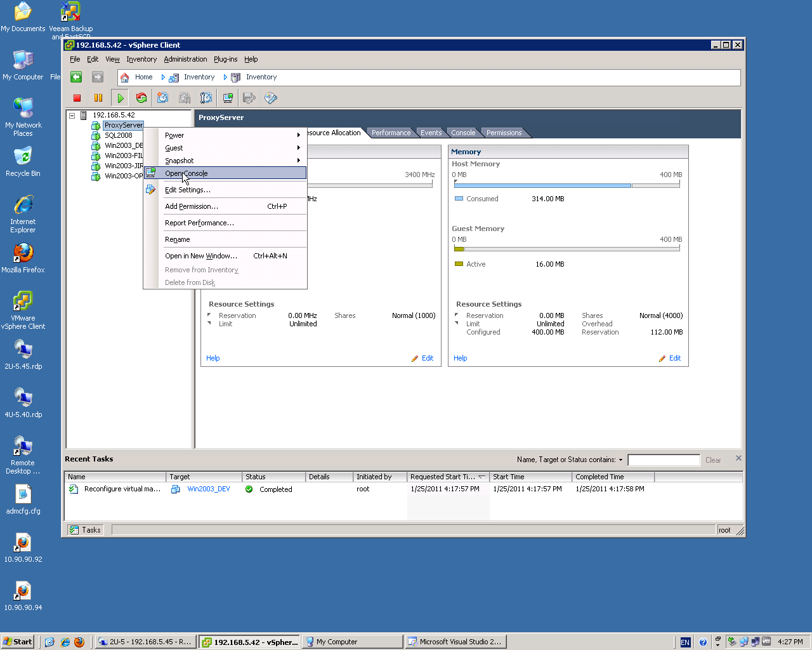The width and height of the screenshot is (812, 650).
Task: Open the Mozilla Firefox desktop icon
Action: pyautogui.click(x=23, y=258)
